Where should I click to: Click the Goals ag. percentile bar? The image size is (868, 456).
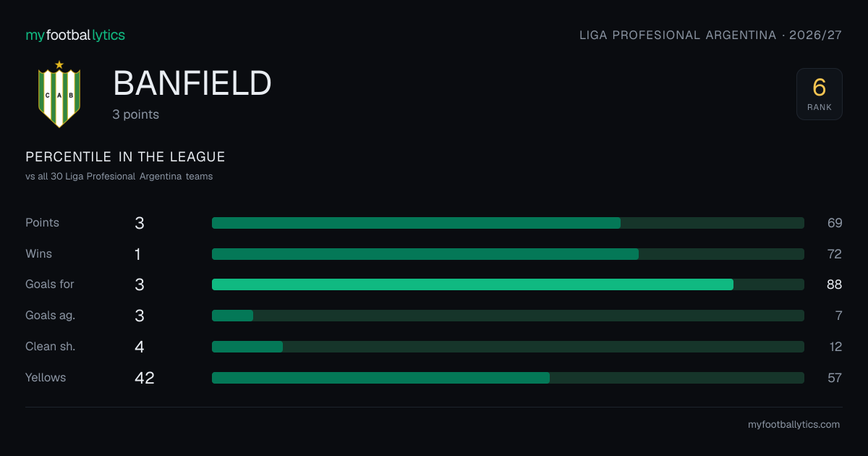508,316
